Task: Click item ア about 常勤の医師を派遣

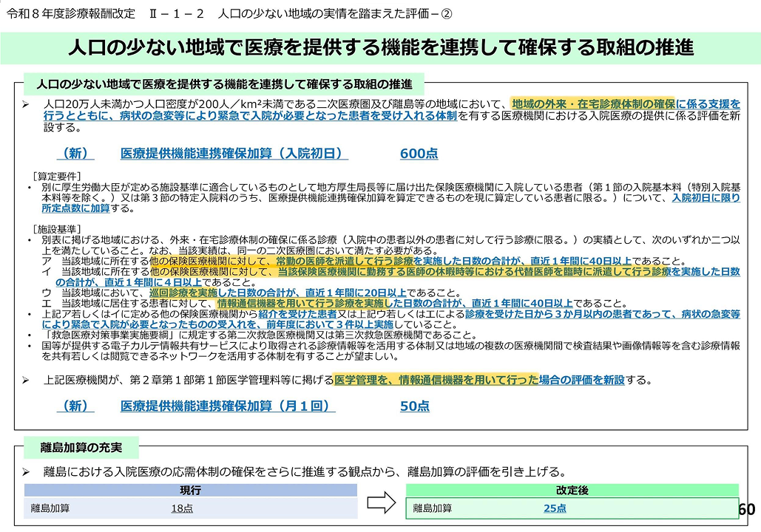Action: (x=364, y=261)
